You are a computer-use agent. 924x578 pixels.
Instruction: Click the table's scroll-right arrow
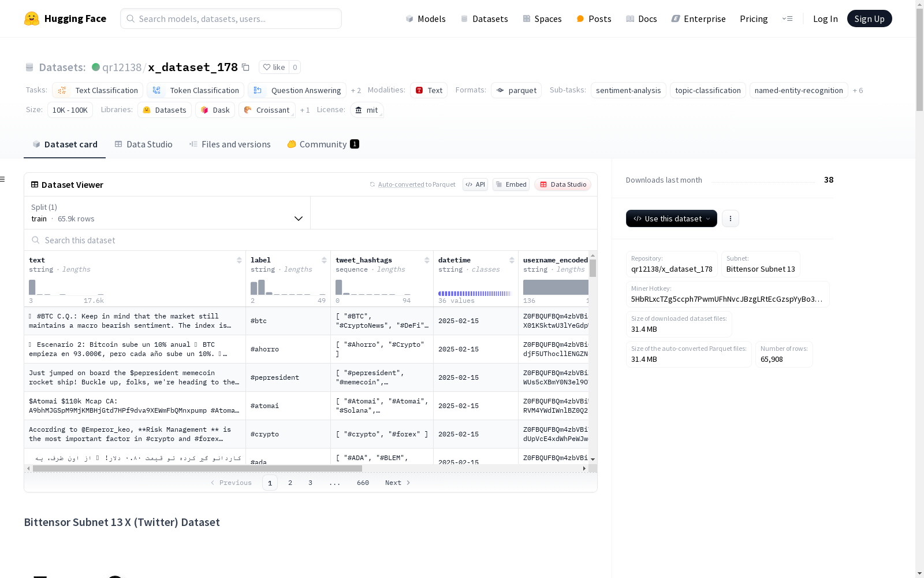[584, 468]
